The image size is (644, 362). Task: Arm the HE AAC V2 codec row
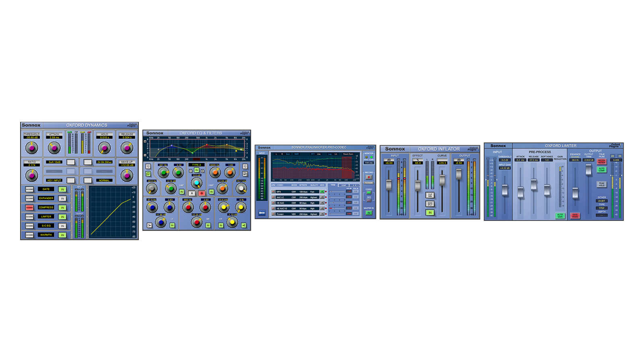273,208
